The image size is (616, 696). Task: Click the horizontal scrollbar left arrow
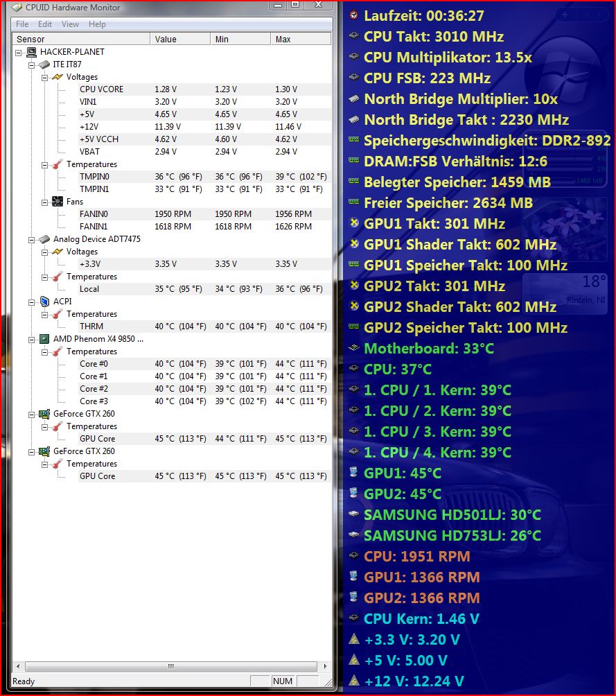(x=18, y=665)
